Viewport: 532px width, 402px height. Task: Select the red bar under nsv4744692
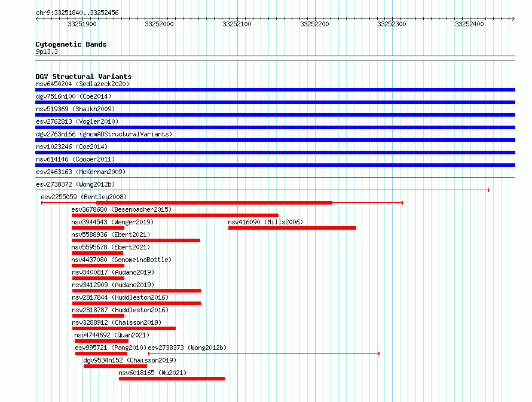coord(102,341)
